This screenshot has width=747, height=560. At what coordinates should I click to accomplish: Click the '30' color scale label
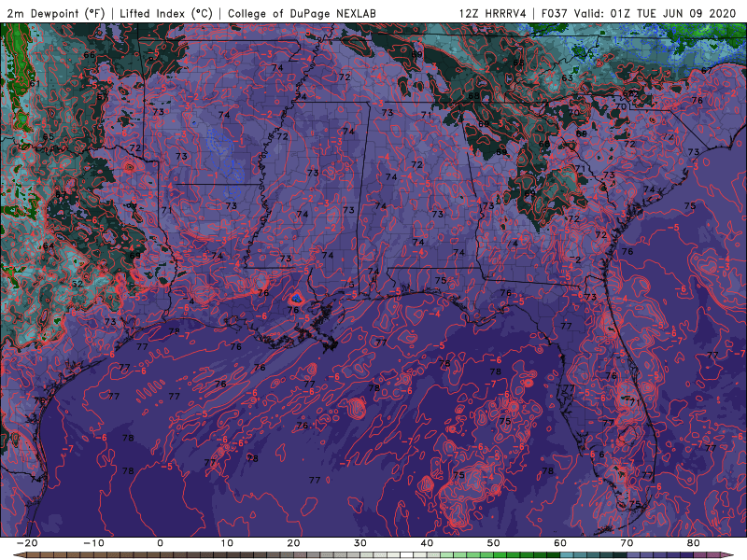tap(360, 543)
